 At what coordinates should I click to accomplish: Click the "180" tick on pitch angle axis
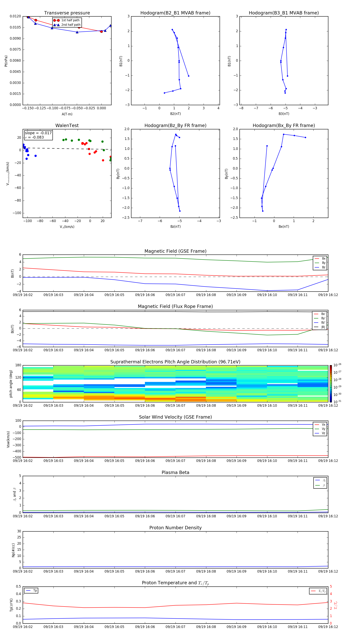tap(18, 365)
